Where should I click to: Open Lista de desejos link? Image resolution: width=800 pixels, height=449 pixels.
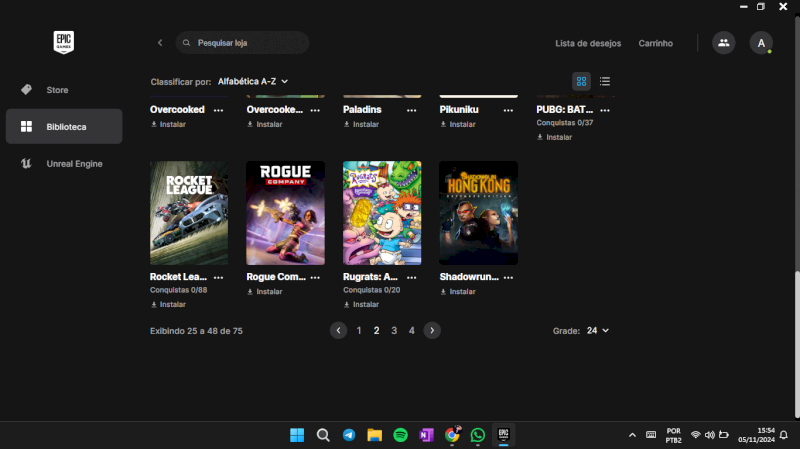click(x=588, y=43)
